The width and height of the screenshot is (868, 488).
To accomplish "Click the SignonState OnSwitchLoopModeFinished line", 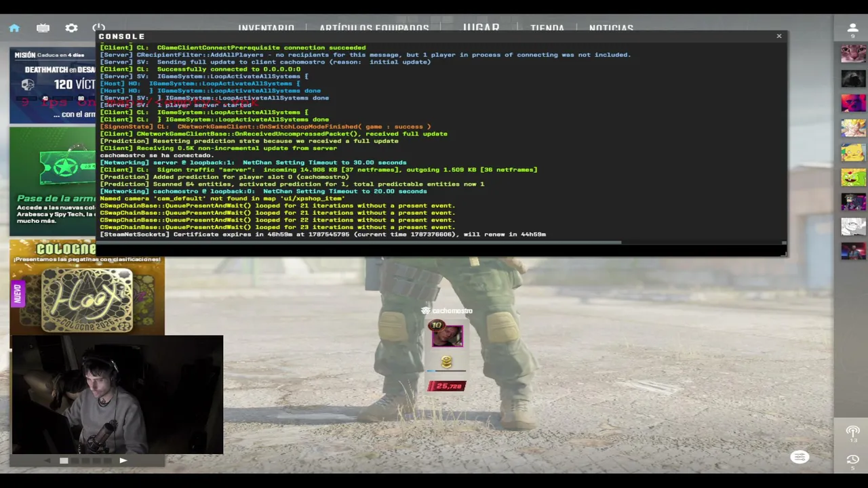I will click(x=265, y=127).
